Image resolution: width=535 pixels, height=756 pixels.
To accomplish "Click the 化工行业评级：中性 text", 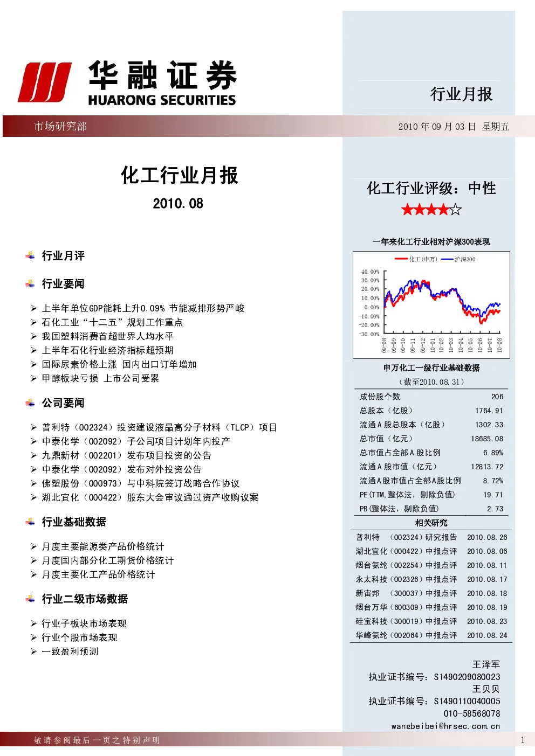I will [431, 188].
